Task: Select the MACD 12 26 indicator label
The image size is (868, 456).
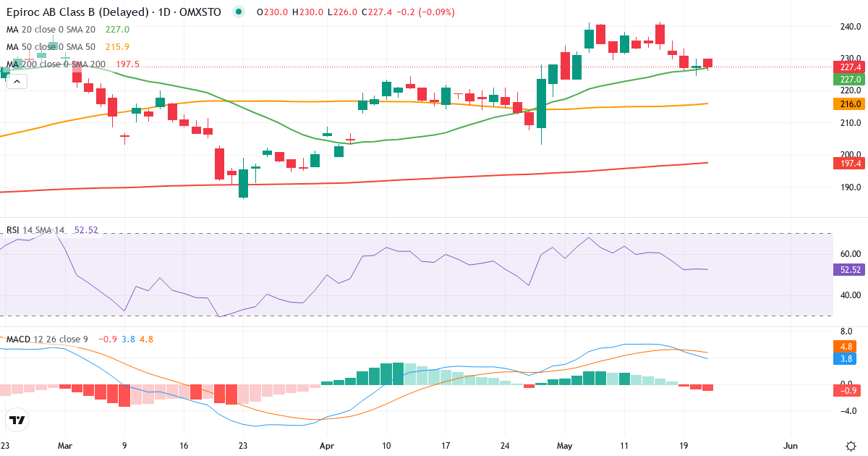Action: click(x=47, y=339)
